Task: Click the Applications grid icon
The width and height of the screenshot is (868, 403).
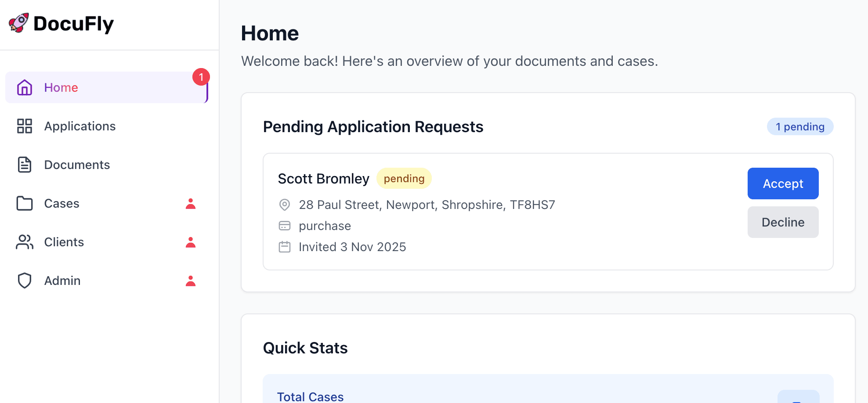Action: 25,126
